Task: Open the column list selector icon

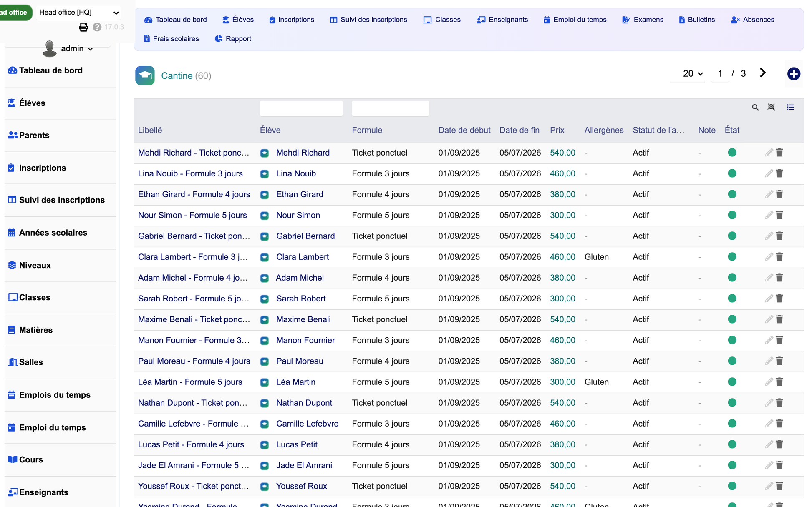Action: 790,107
